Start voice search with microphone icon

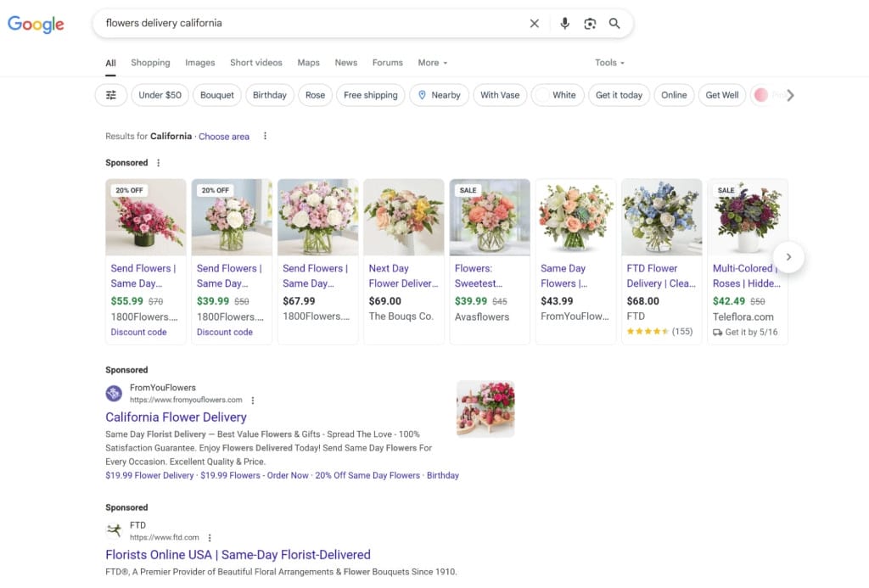click(564, 23)
